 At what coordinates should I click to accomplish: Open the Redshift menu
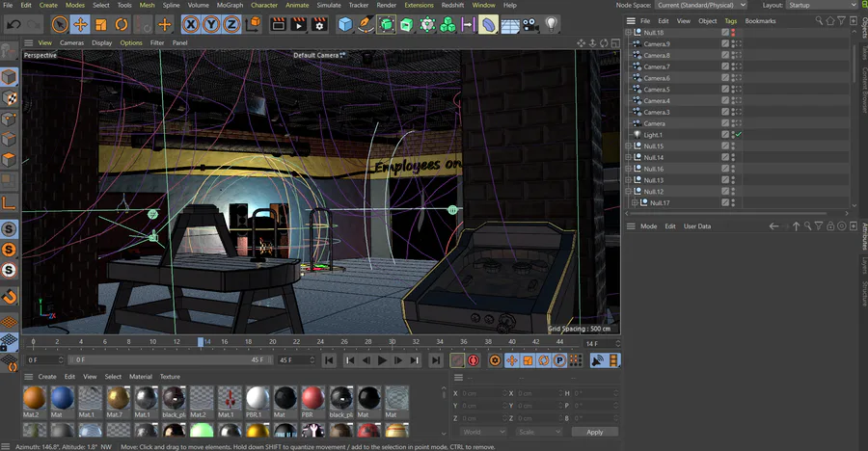(x=453, y=5)
